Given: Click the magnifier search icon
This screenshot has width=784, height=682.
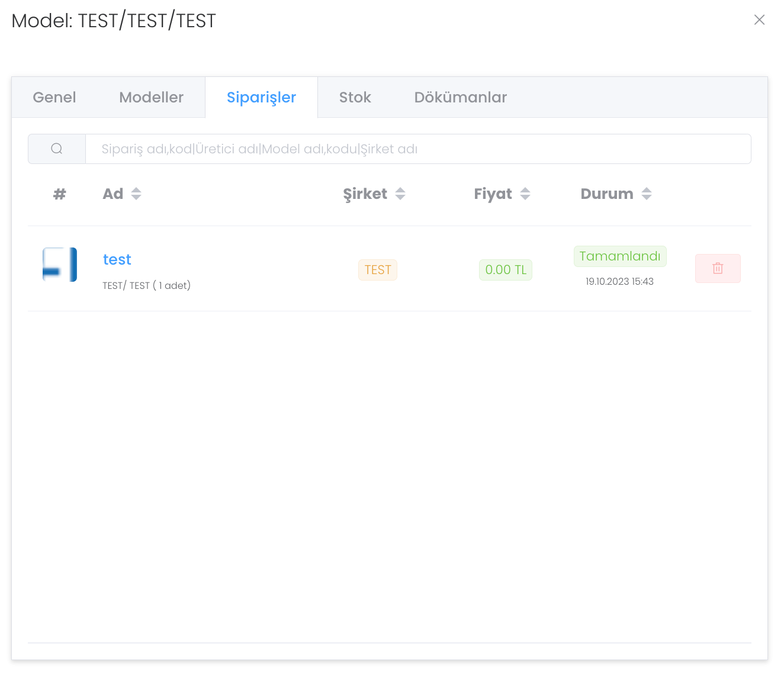Looking at the screenshot, I should pyautogui.click(x=57, y=149).
